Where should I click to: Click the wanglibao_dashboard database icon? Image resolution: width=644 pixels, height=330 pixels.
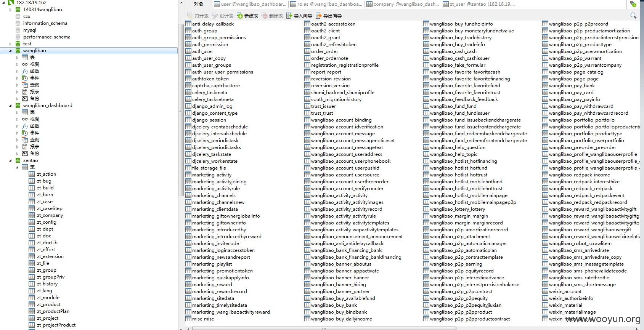[18, 106]
